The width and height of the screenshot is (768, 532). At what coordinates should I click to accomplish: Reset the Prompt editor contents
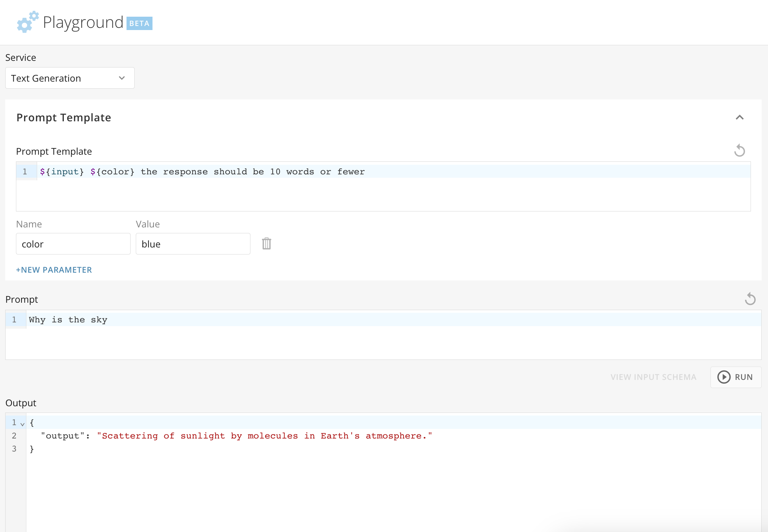751,299
